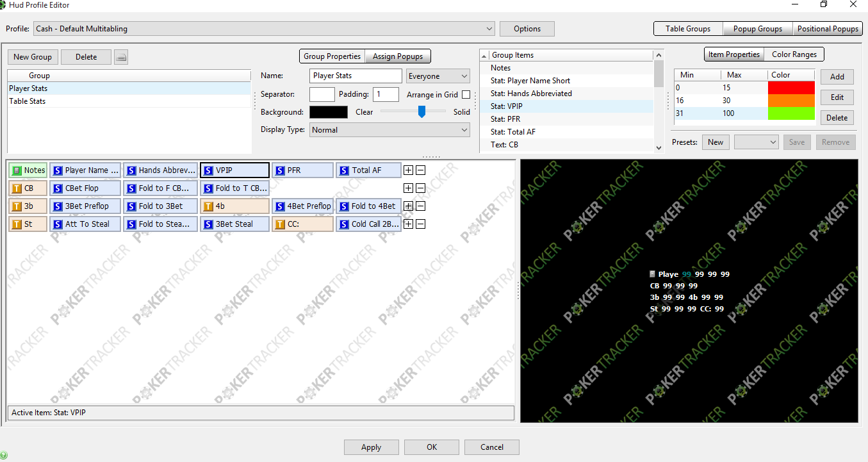Click the New Group button
The image size is (868, 462).
click(x=33, y=57)
